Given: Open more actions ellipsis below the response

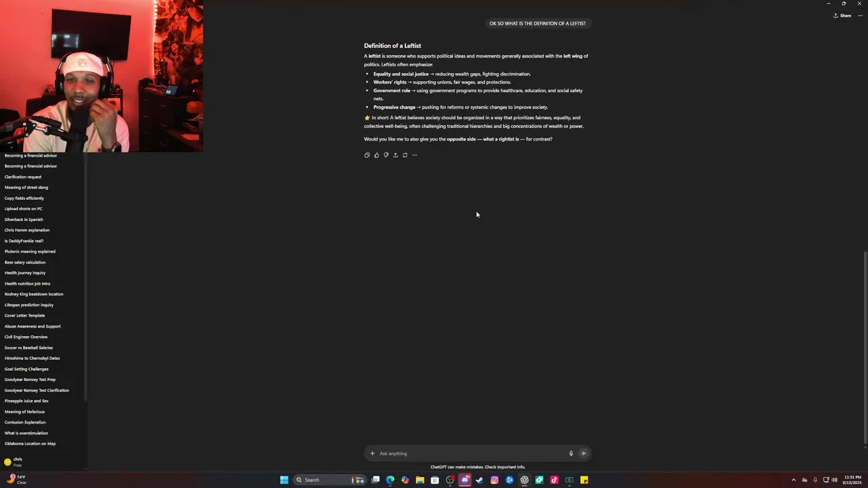Looking at the screenshot, I should 414,155.
